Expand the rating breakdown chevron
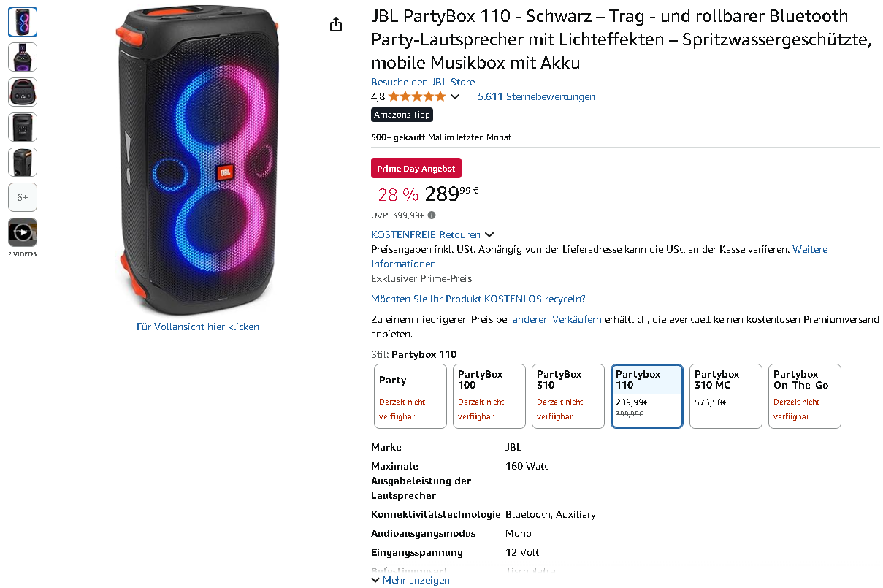This screenshot has height=588, width=883. (455, 96)
